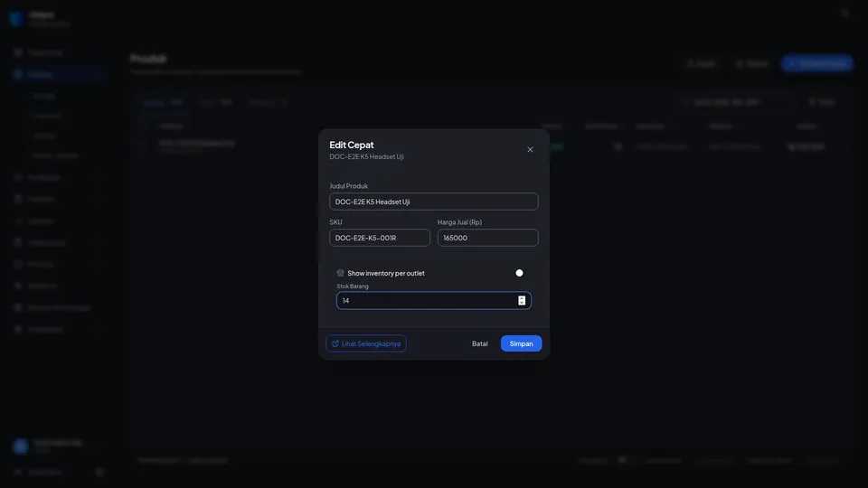Click the blue primary button on Produk page
Image resolution: width=868 pixels, height=488 pixels.
[817, 63]
